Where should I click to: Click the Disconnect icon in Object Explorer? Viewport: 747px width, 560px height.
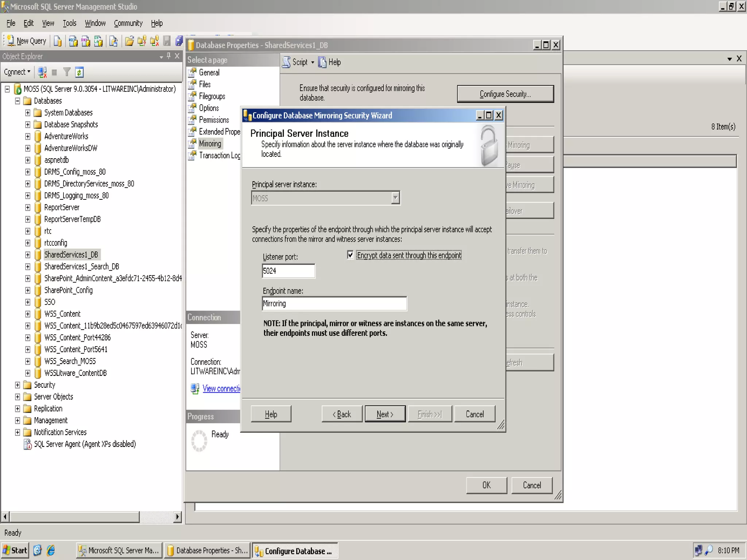42,72
